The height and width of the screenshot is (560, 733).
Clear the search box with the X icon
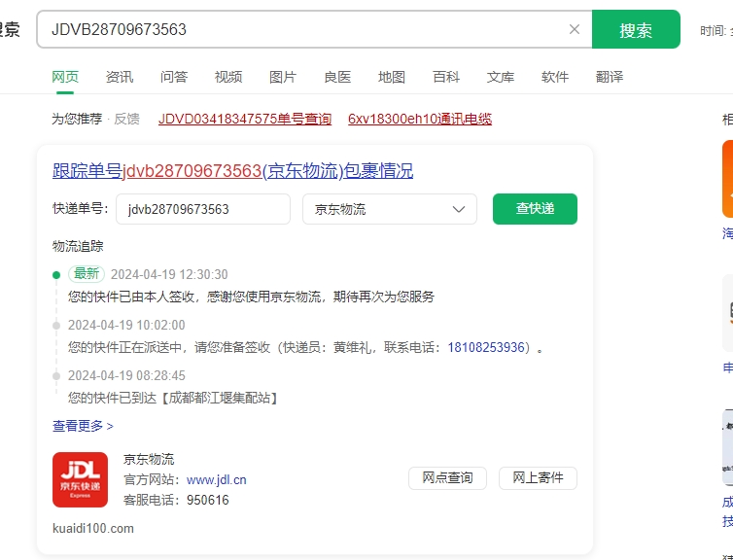coord(575,29)
